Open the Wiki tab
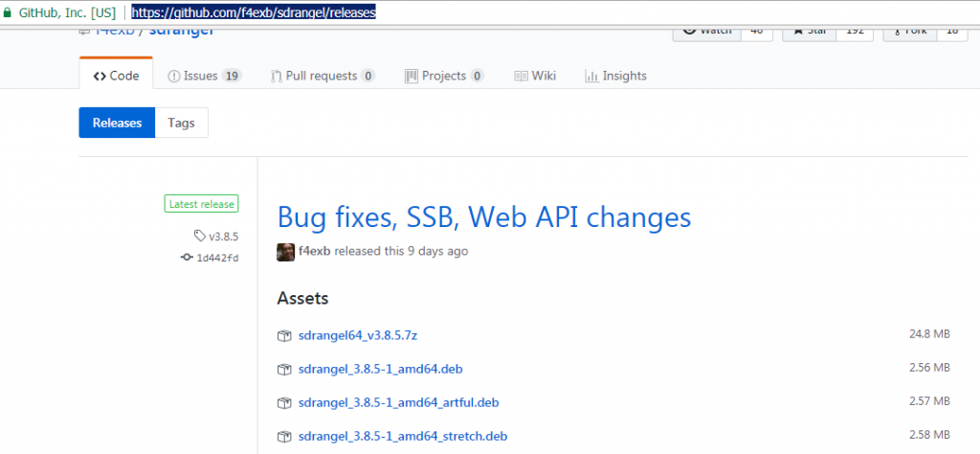Screen dimensions: 980x454 coord(535,76)
